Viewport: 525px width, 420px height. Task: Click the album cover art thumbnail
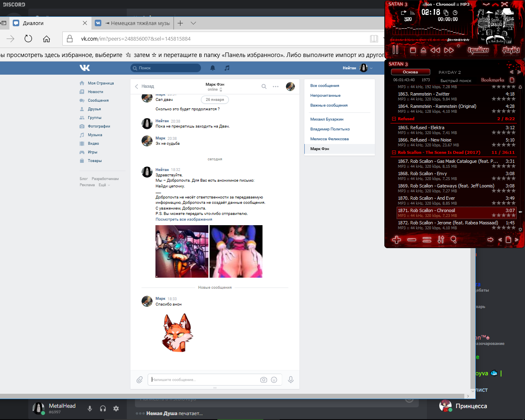[495, 25]
